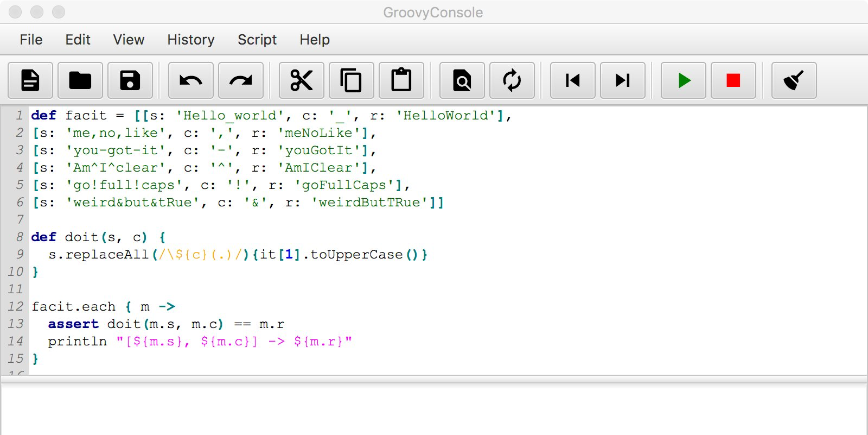The width and height of the screenshot is (868, 435).
Task: Go to previous history script
Action: point(573,80)
